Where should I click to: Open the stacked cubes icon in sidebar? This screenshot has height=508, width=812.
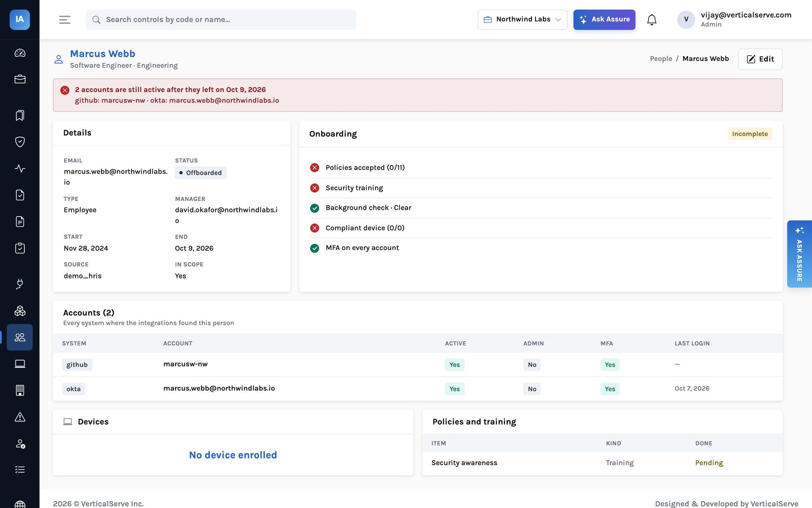click(x=20, y=311)
